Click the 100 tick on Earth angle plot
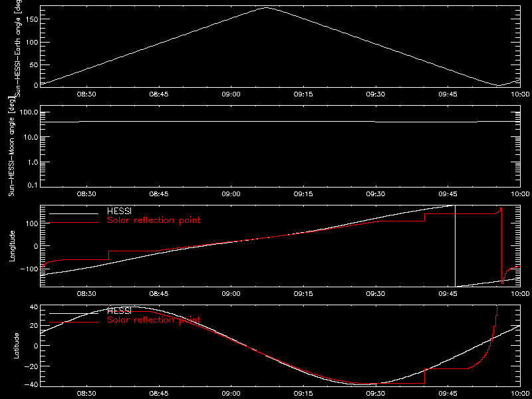Viewport: 532px width, 399px height. click(31, 42)
